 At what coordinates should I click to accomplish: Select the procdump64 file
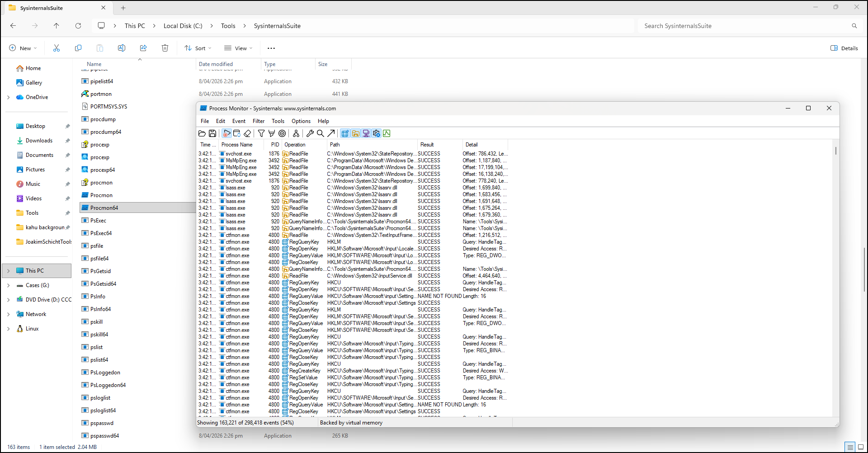106,132
